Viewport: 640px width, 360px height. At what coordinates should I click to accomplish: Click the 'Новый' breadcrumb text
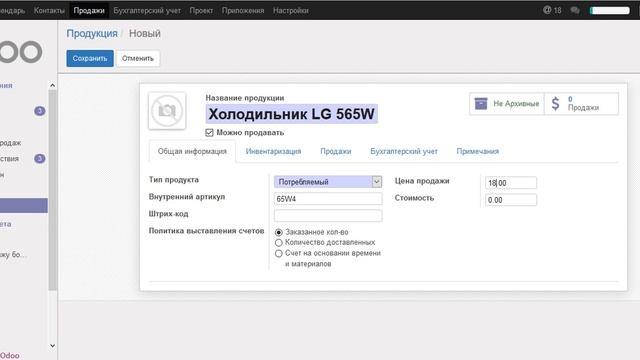[144, 33]
